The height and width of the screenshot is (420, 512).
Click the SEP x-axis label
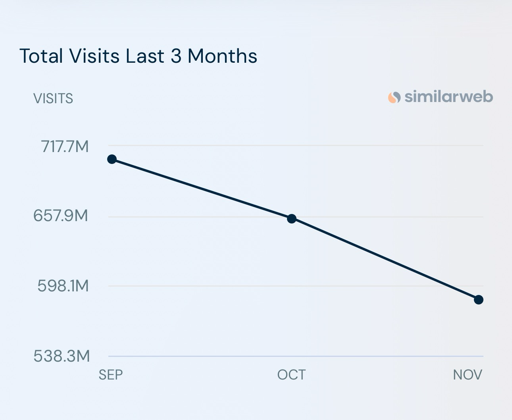point(111,374)
